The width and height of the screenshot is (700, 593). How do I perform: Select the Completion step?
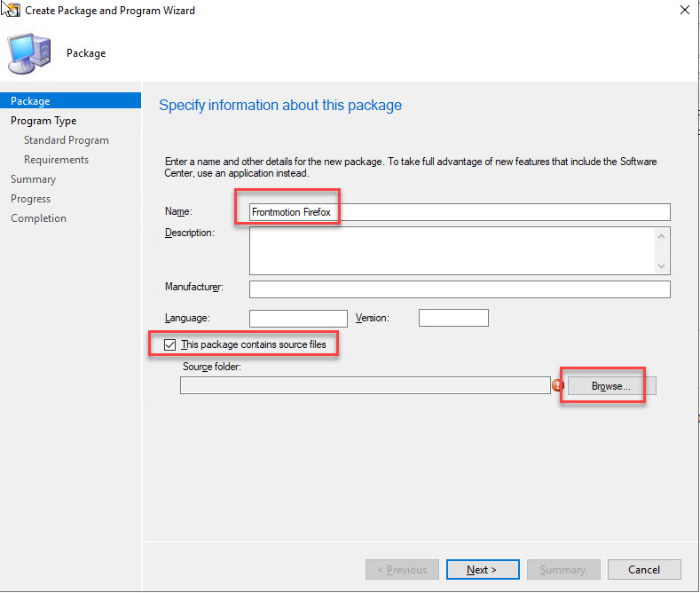coord(38,218)
